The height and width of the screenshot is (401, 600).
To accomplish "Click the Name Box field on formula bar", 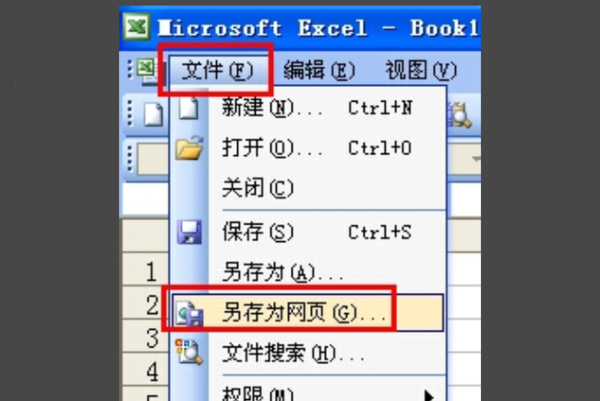I will [x=153, y=158].
